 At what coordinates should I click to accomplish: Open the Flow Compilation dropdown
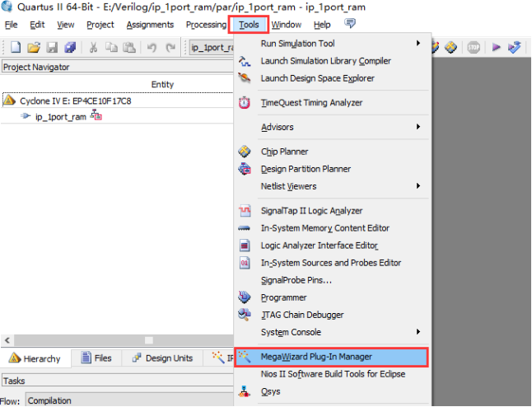(x=129, y=400)
